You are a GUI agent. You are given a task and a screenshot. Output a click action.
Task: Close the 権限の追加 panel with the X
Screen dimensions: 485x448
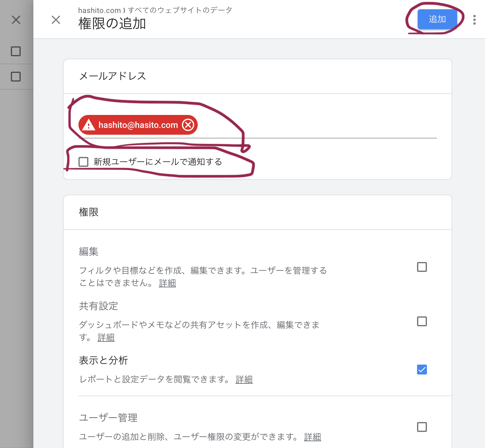(56, 20)
